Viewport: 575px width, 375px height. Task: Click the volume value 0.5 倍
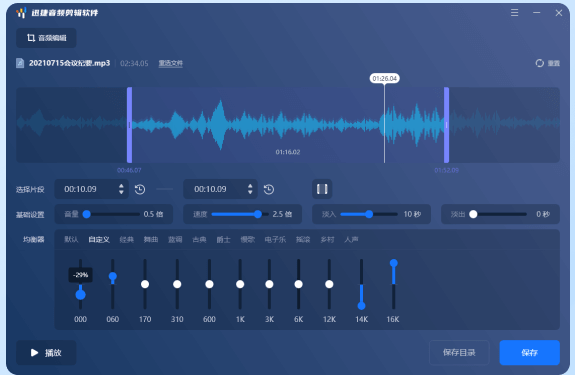pos(153,214)
